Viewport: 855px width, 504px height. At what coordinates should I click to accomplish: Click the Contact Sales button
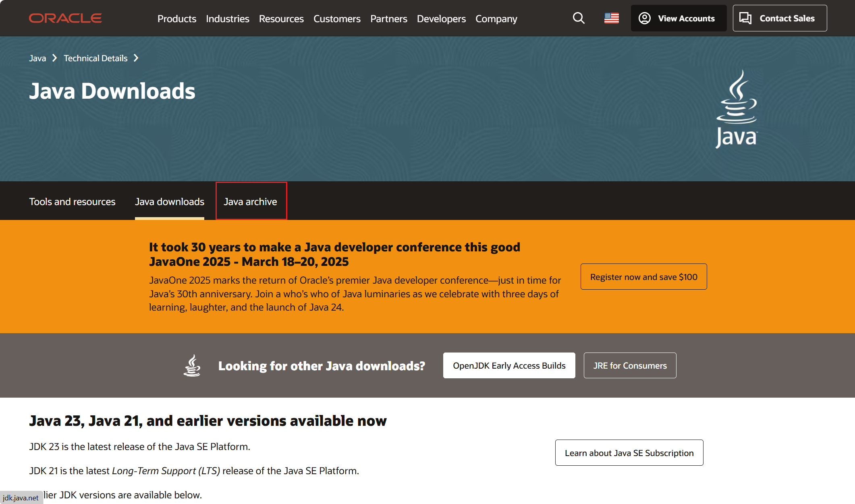[780, 18]
